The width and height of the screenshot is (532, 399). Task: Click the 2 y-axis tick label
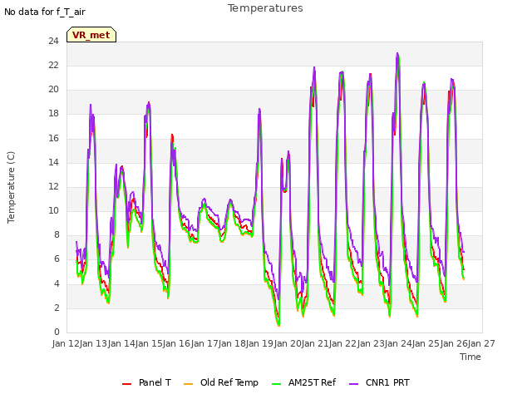click(57, 308)
